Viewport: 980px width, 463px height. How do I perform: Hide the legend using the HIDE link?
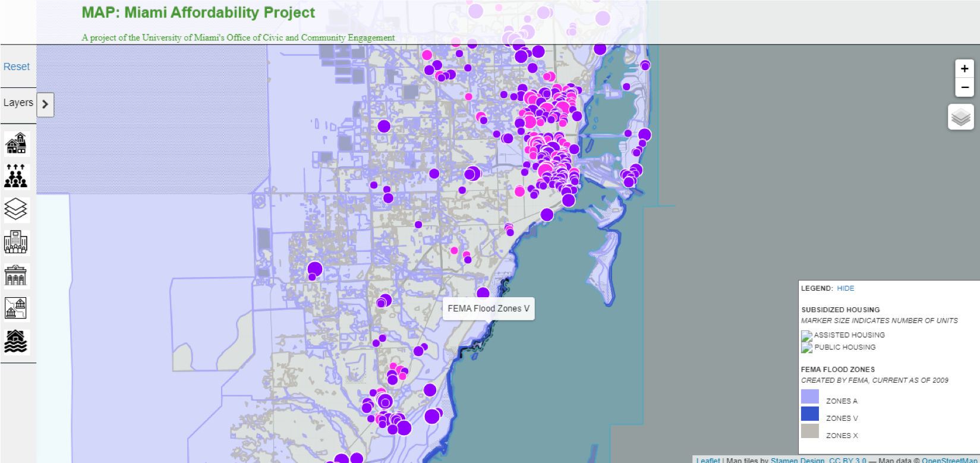[846, 288]
